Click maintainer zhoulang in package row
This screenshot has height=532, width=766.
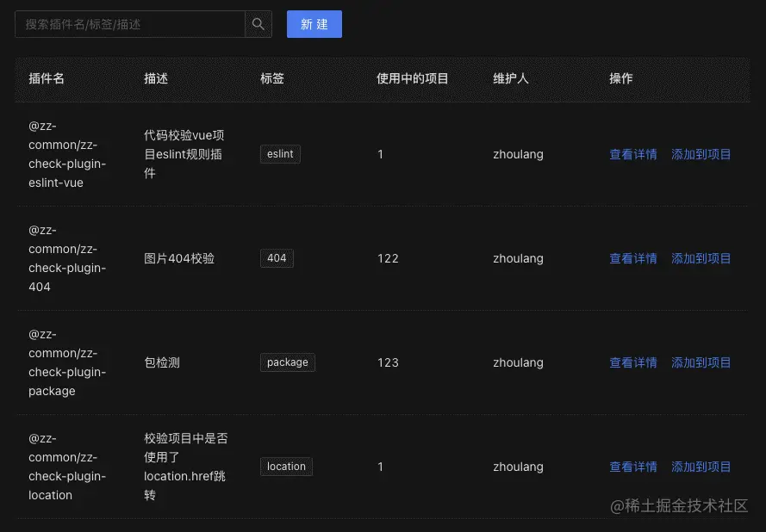click(x=519, y=362)
